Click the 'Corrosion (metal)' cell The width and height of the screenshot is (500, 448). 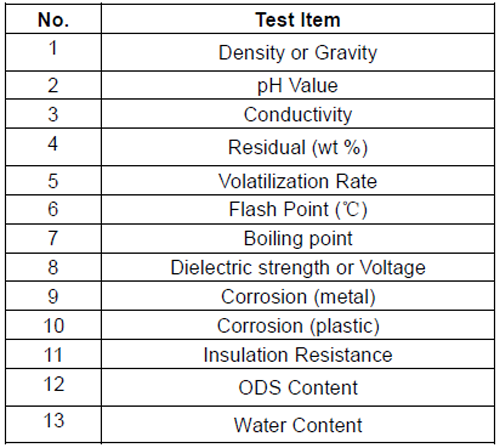click(x=298, y=296)
